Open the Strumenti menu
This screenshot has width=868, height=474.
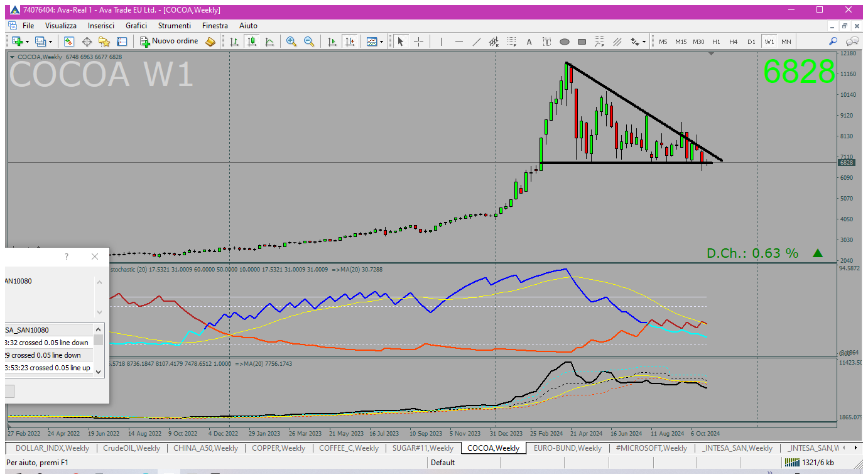(x=175, y=26)
